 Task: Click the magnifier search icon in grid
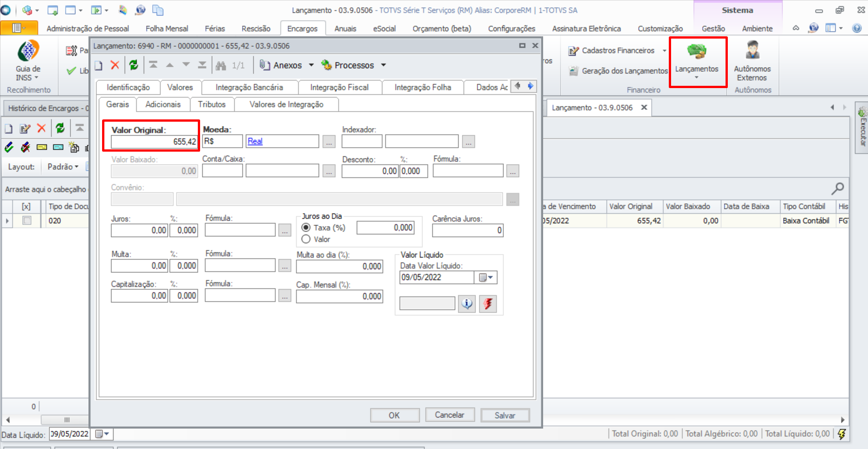tap(838, 188)
